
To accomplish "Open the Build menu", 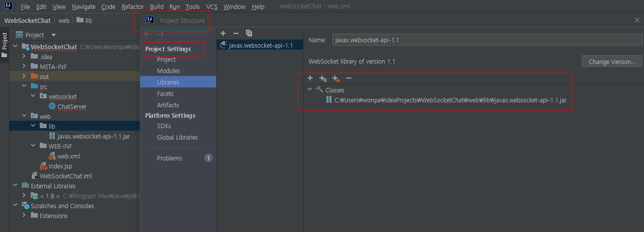I will [157, 7].
